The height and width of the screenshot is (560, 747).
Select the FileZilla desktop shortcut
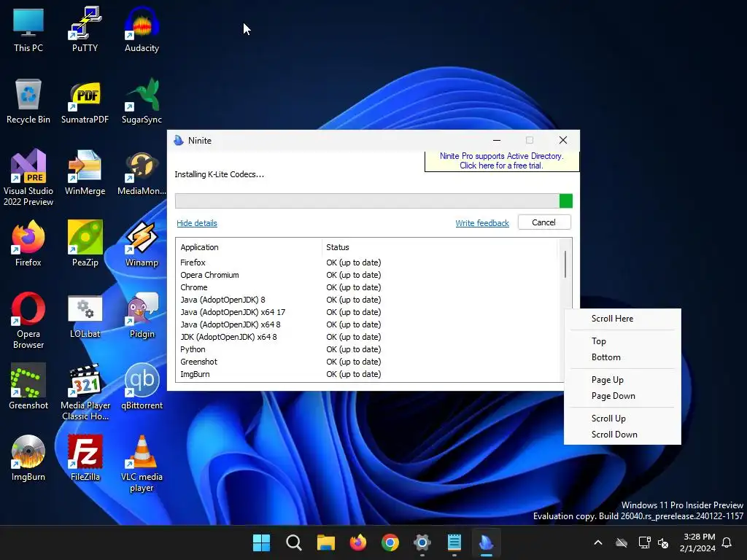[85, 459]
